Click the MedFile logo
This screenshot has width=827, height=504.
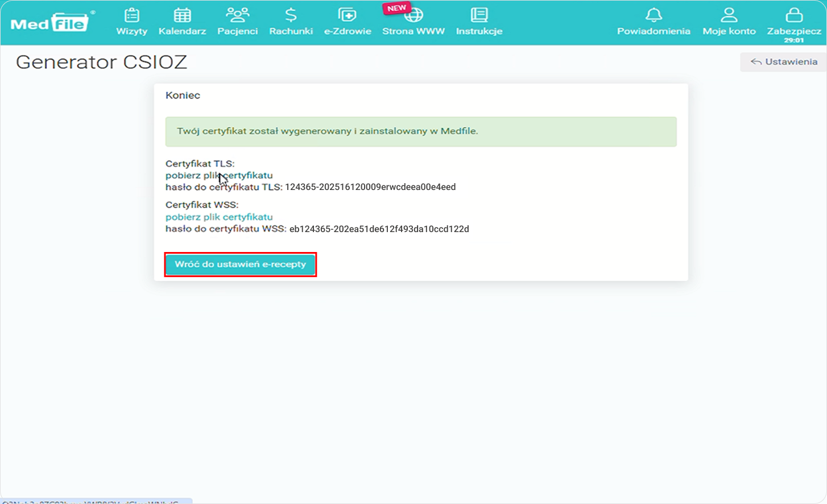(50, 23)
